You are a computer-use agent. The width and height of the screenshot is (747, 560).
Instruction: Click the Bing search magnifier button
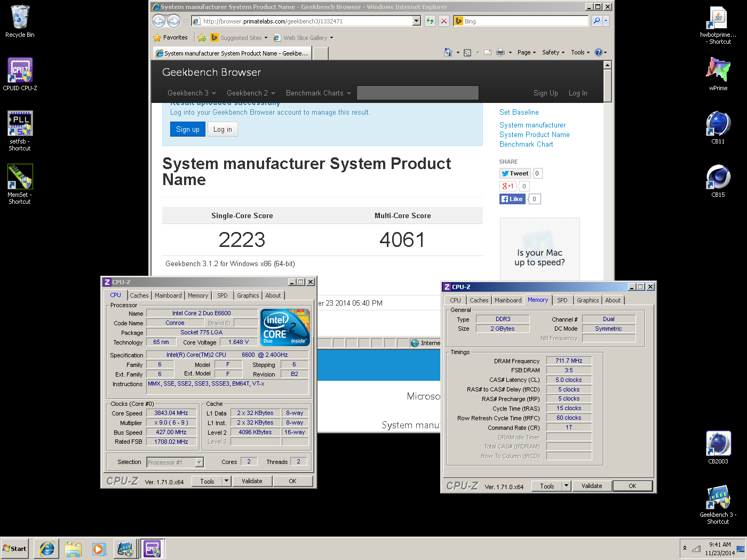[597, 21]
